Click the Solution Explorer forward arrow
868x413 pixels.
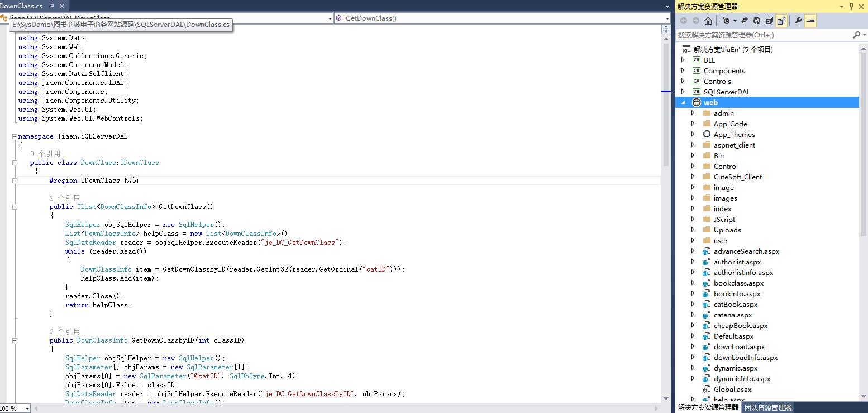click(696, 21)
